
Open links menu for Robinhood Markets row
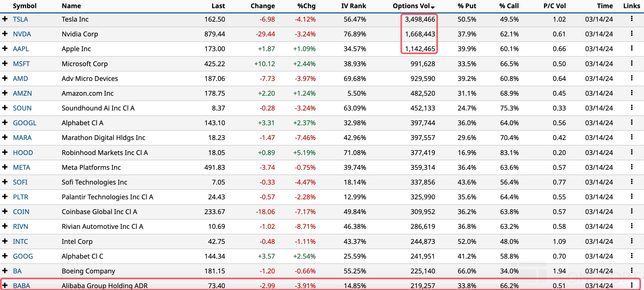(x=632, y=152)
